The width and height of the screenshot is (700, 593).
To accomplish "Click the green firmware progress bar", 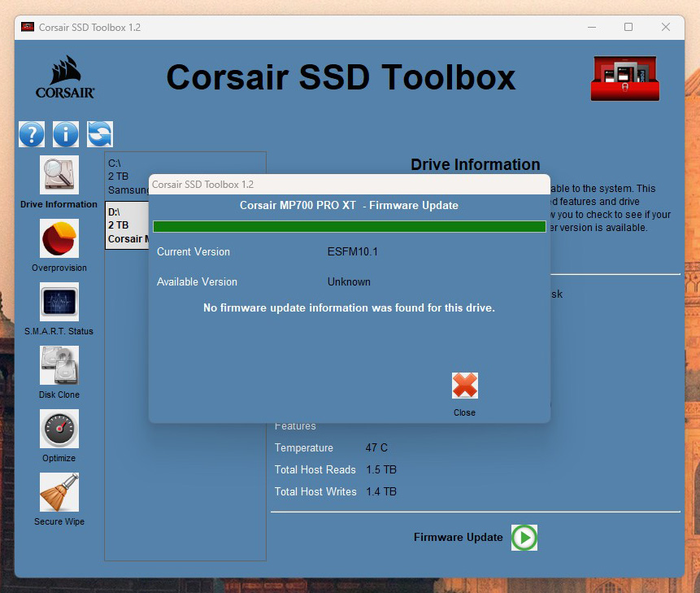I will pyautogui.click(x=349, y=227).
